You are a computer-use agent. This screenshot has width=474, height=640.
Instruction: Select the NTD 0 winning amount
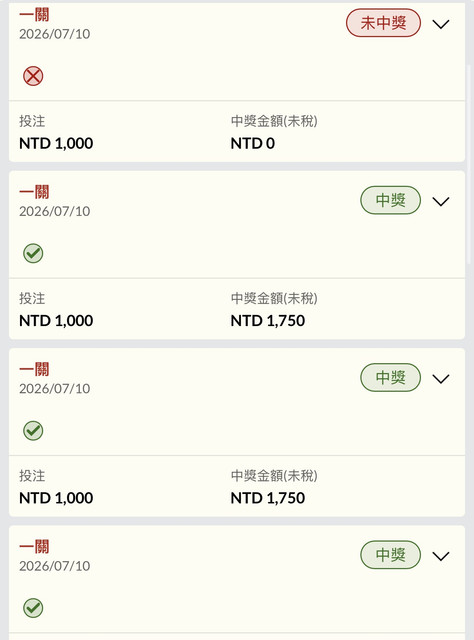tap(253, 143)
